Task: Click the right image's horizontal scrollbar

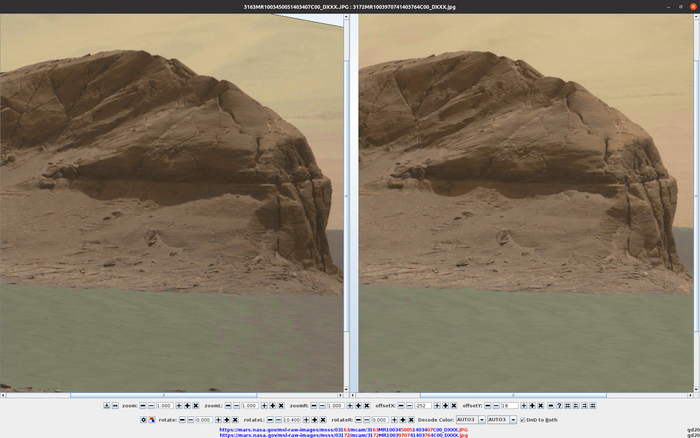Action: tap(521, 395)
